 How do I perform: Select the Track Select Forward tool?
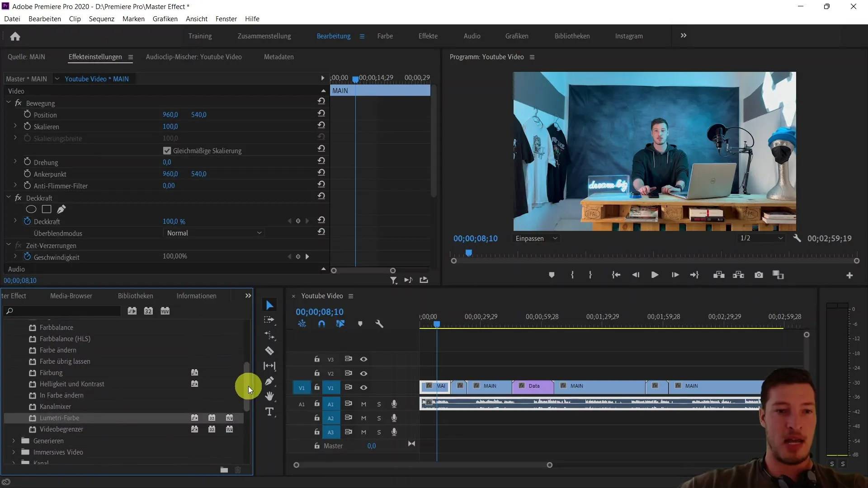pos(269,320)
